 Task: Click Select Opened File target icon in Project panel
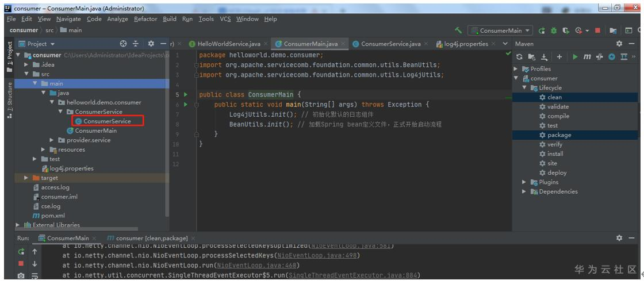[123, 44]
